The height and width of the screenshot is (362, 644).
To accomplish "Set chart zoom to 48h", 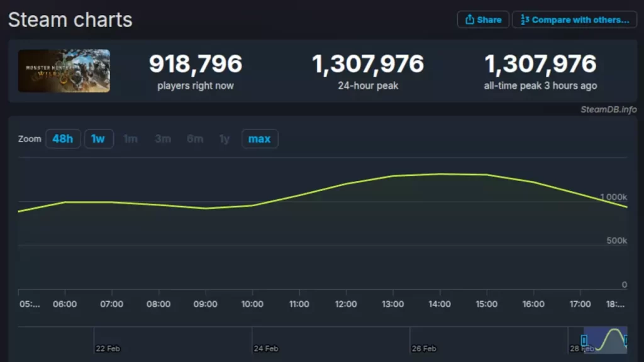I will (63, 139).
